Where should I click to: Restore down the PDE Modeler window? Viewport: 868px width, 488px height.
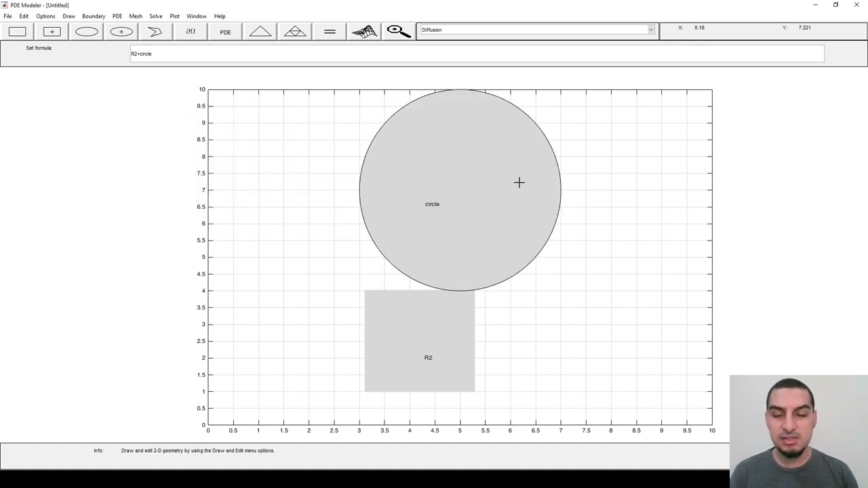pos(835,5)
